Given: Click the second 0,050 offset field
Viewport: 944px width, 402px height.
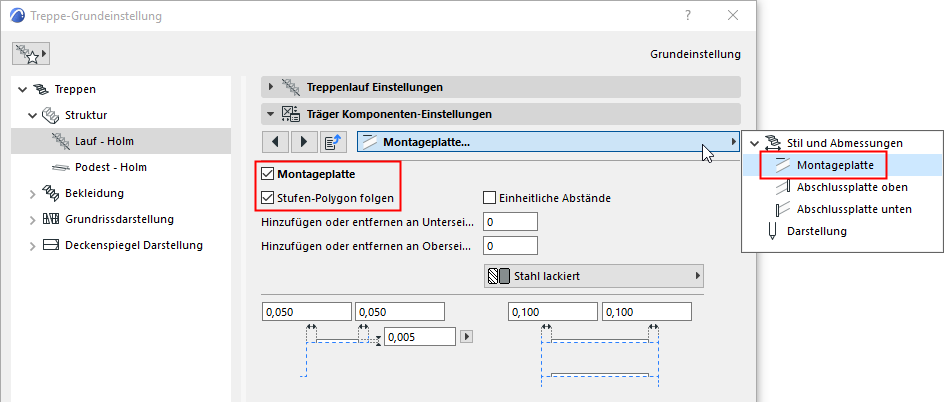Looking at the screenshot, I should (x=400, y=312).
